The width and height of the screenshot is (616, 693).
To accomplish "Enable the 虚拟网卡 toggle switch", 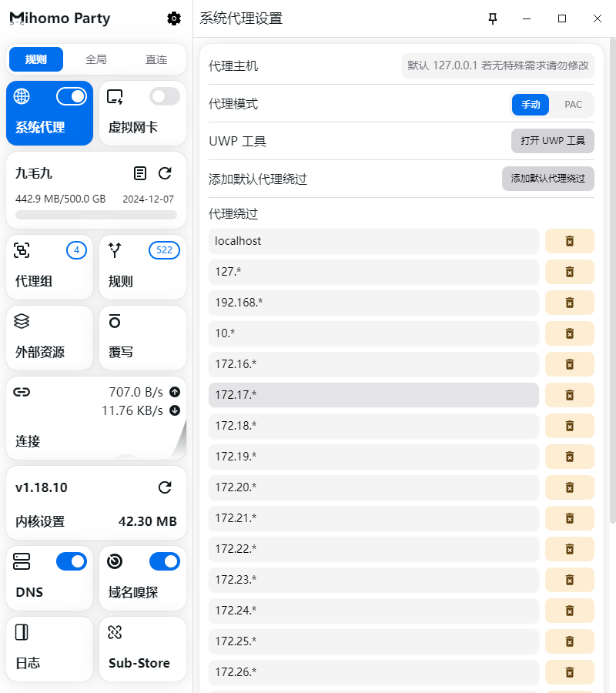I will 164,96.
